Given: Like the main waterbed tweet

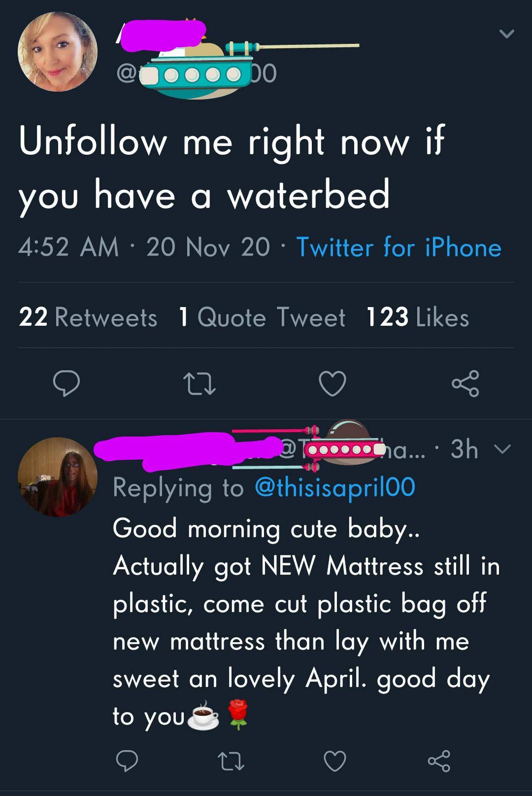Looking at the screenshot, I should (332, 384).
